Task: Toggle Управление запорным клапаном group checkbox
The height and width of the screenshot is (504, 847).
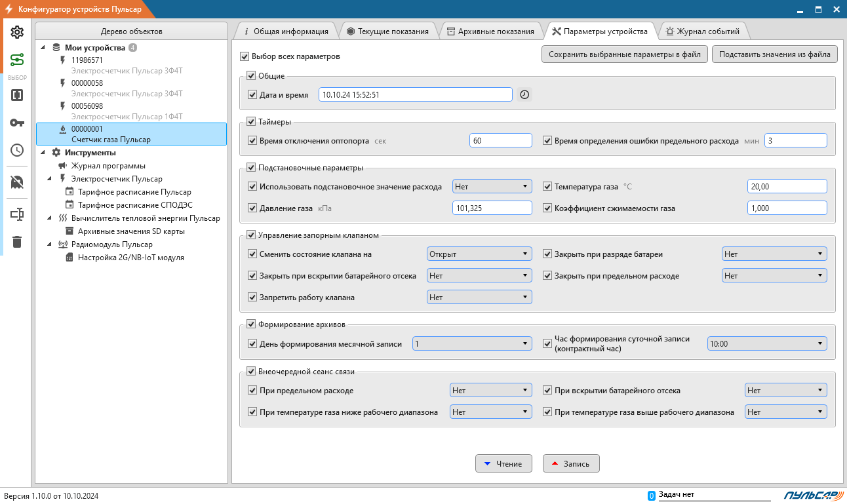Action: pyautogui.click(x=250, y=235)
